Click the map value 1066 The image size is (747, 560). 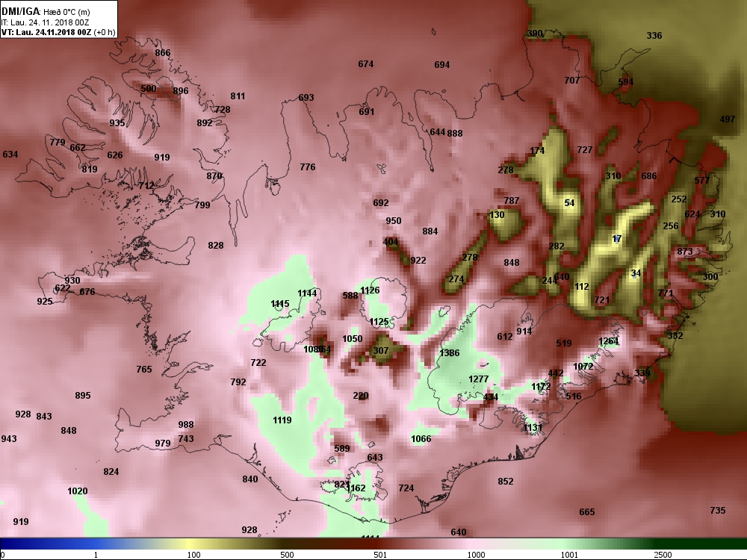(x=421, y=439)
